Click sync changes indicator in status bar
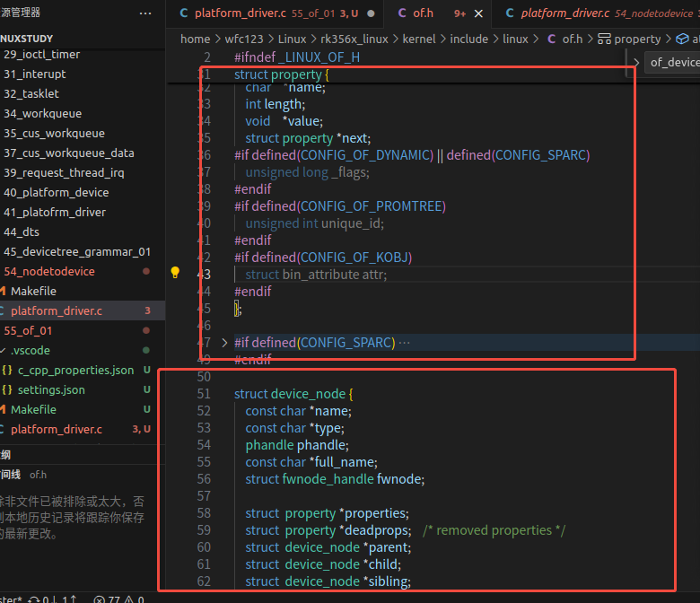This screenshot has height=603, width=700. click(x=52, y=599)
